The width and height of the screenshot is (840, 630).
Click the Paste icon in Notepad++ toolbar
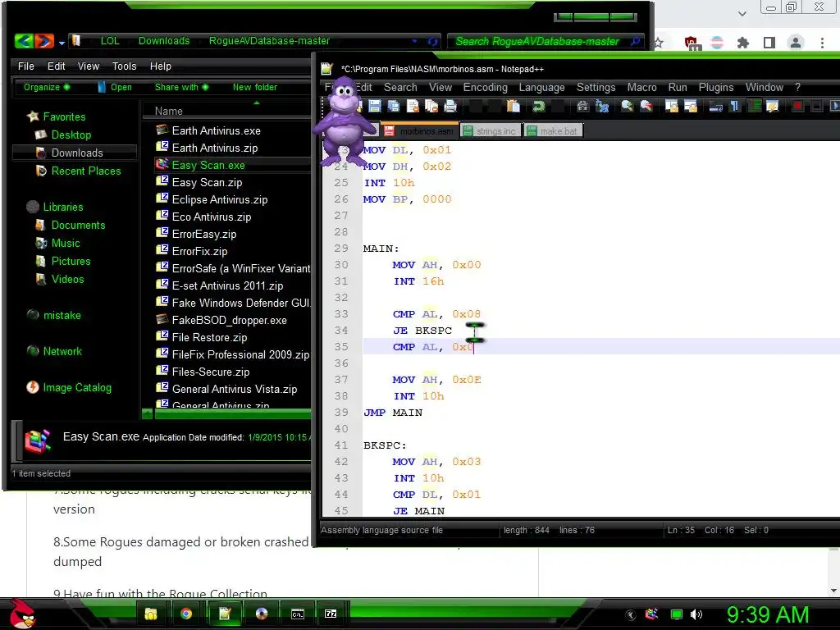click(514, 106)
